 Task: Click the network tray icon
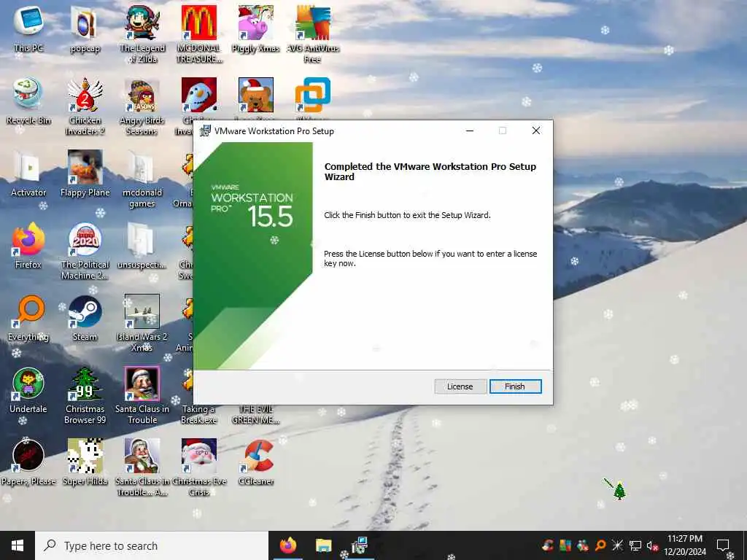pyautogui.click(x=635, y=545)
